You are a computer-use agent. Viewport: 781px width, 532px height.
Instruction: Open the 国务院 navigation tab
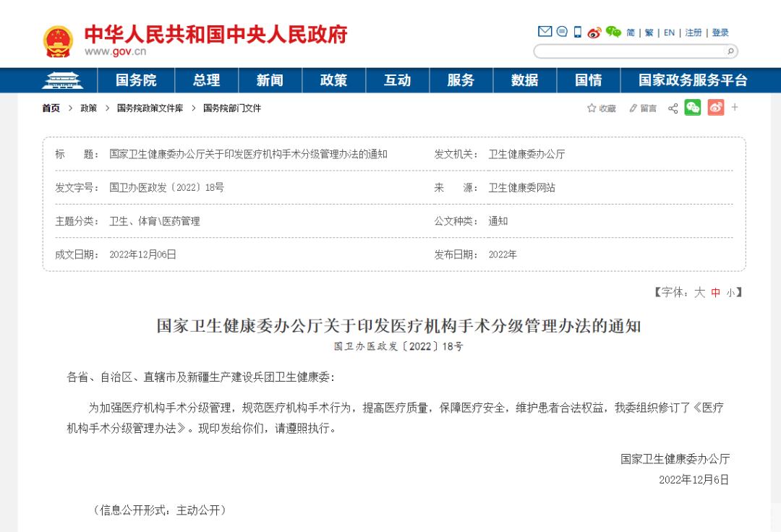(x=136, y=80)
